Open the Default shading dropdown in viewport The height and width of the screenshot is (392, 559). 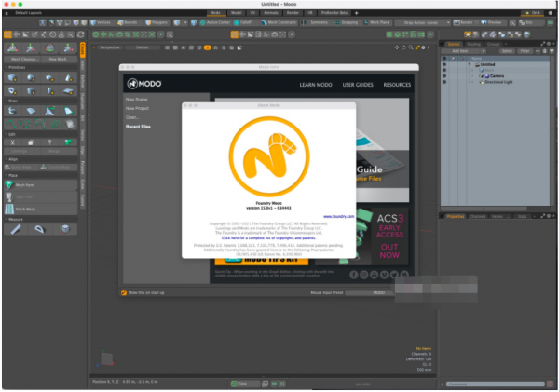[x=142, y=47]
